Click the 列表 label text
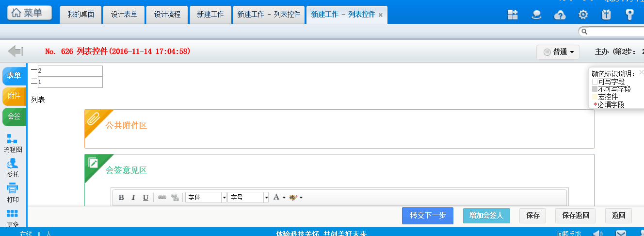The image size is (644, 236). (x=38, y=100)
